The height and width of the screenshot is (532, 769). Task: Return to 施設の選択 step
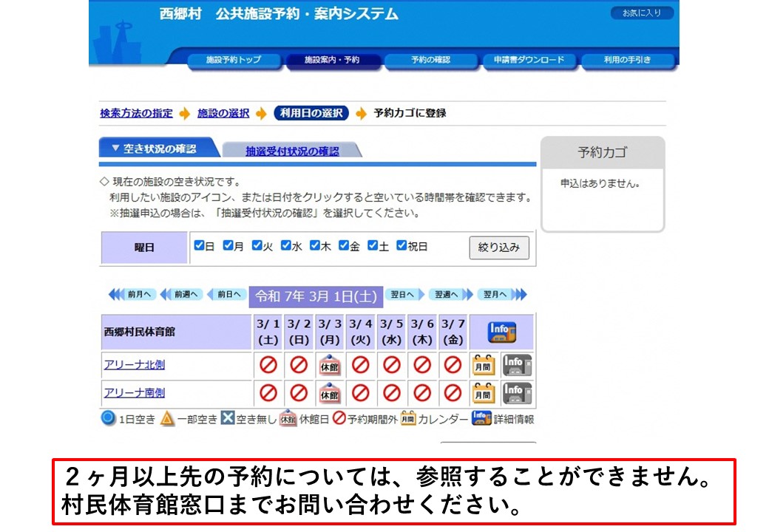[223, 113]
